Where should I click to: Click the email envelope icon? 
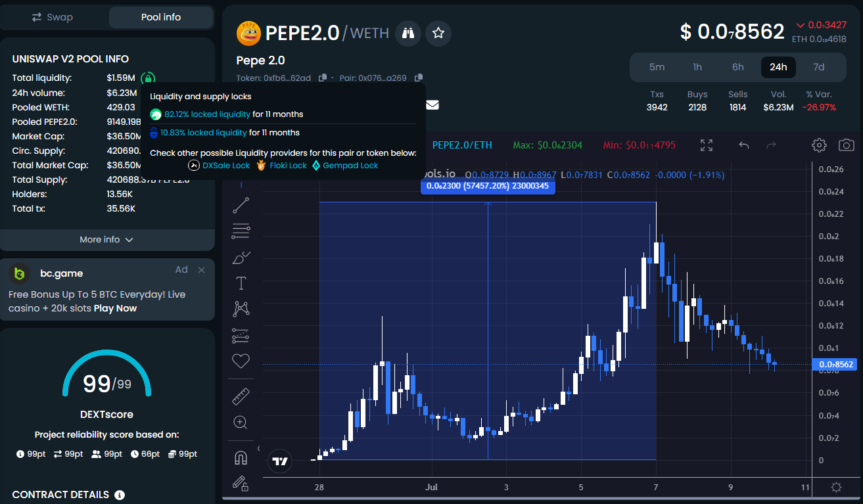click(432, 104)
